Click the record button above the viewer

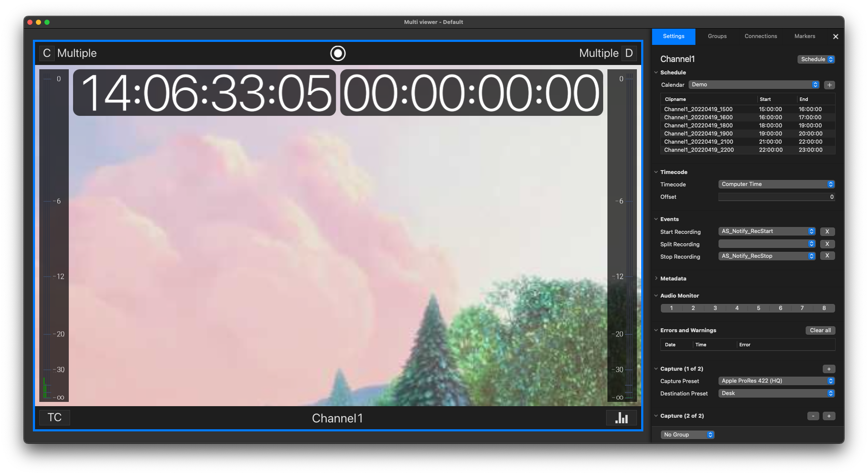tap(338, 53)
